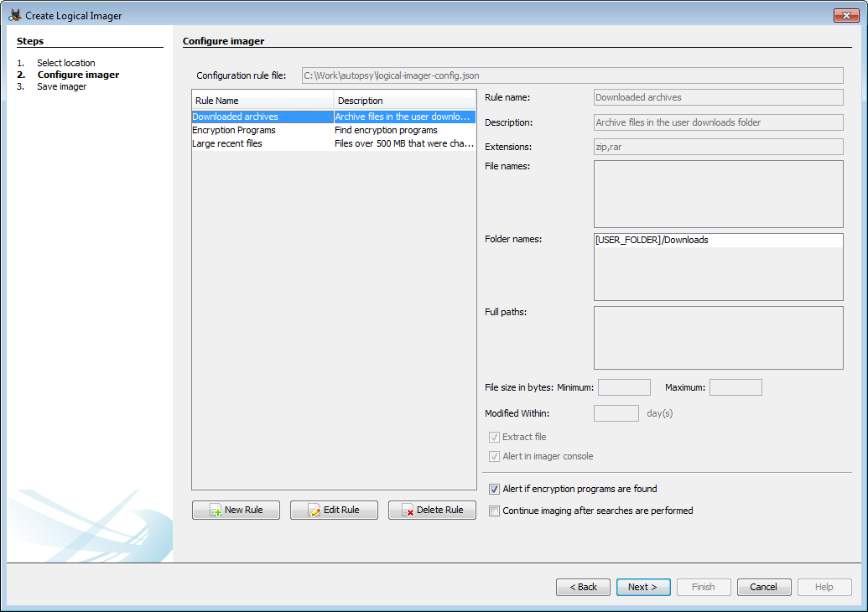Viewport: 868px width, 612px height.
Task: Click the Maximum file size field
Action: tap(735, 387)
